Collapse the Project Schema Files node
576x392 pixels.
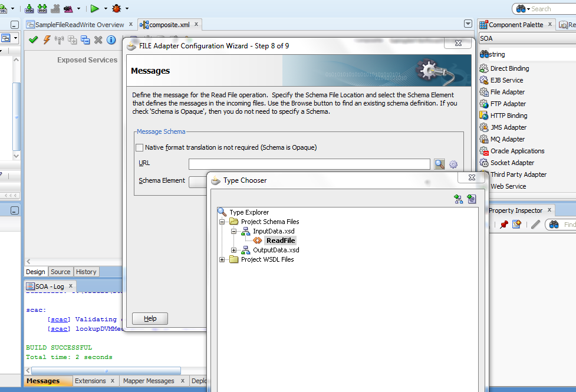222,222
